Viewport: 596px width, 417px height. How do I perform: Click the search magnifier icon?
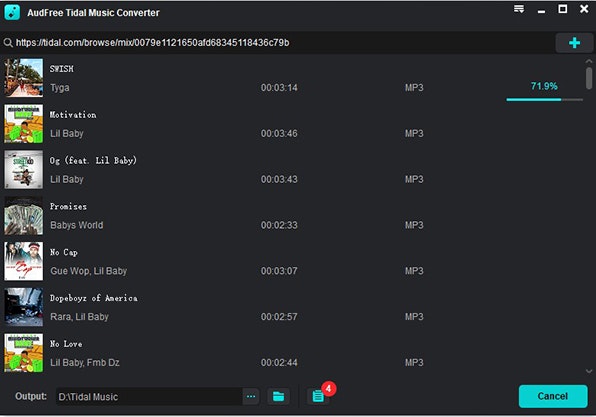(x=8, y=43)
